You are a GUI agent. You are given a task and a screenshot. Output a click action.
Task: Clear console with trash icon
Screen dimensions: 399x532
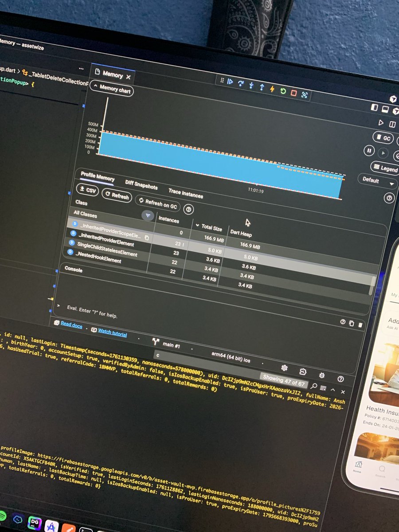pos(360,325)
